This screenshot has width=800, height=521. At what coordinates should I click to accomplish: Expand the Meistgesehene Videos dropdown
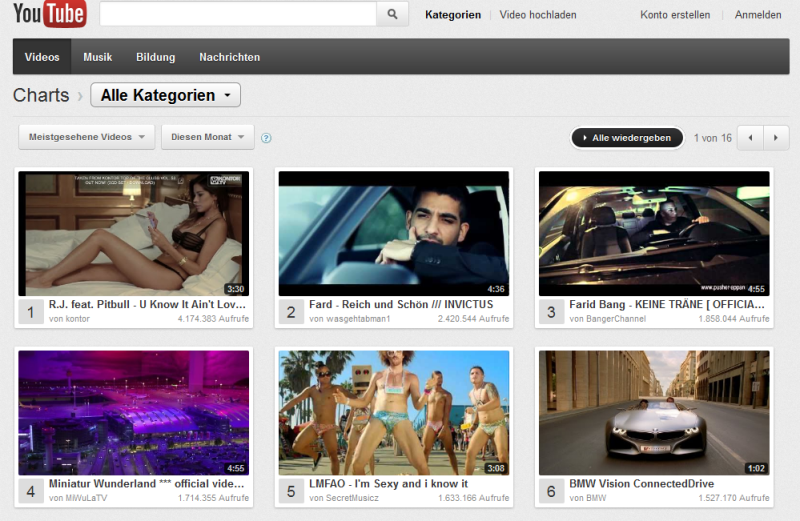pyautogui.click(x=87, y=137)
